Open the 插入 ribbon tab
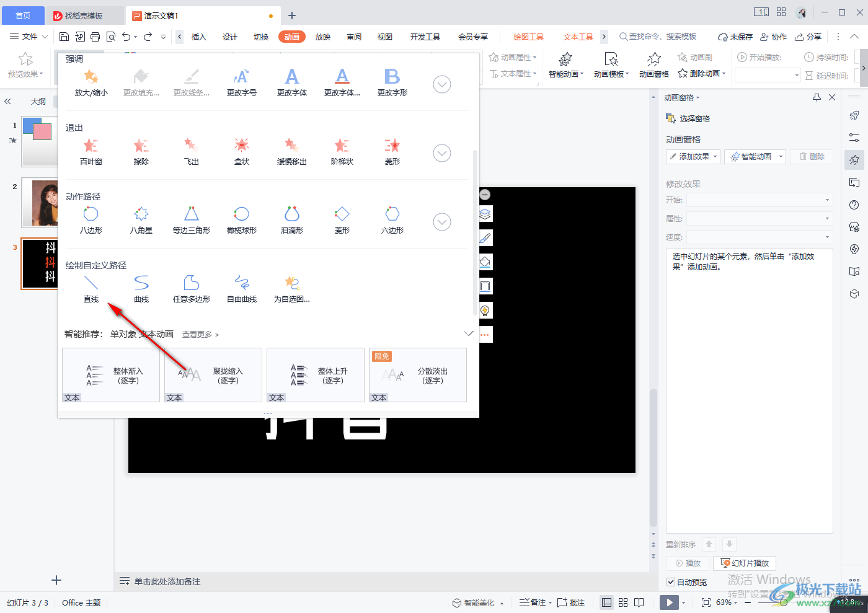Viewport: 868px width, 613px height. (x=198, y=37)
